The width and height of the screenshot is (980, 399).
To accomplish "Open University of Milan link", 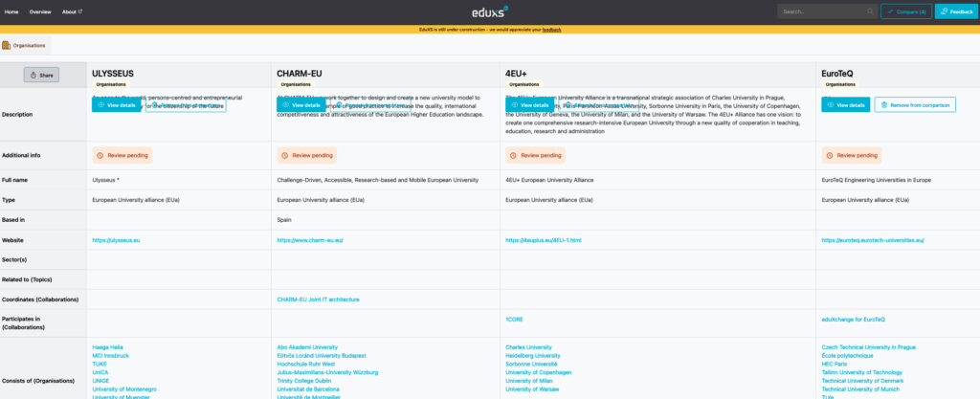I will pyautogui.click(x=529, y=381).
